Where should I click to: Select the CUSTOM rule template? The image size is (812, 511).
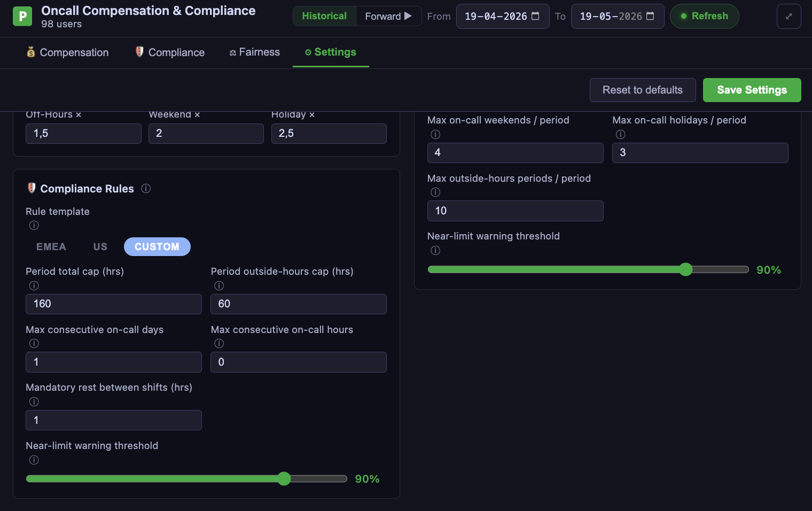pos(157,246)
